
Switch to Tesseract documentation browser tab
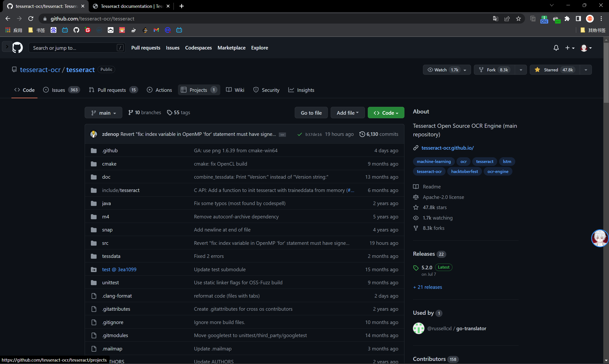(x=132, y=6)
